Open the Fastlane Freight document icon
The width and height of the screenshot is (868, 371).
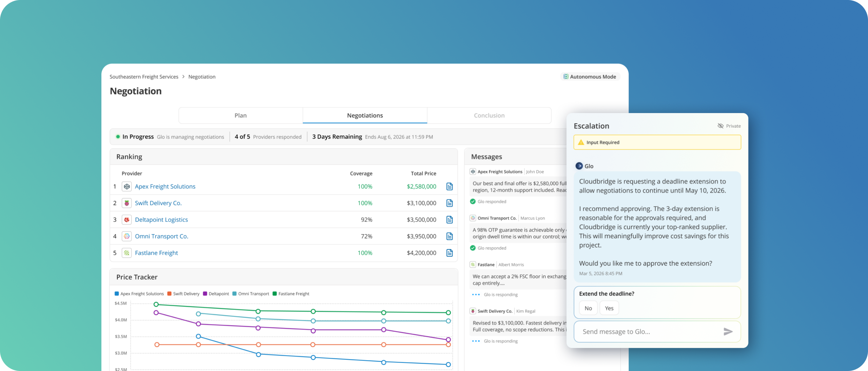450,253
